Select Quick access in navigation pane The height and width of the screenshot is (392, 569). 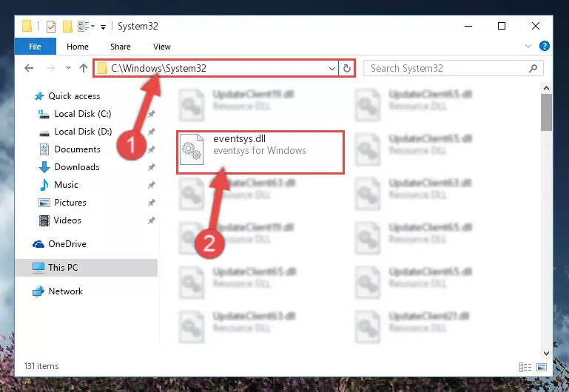pyautogui.click(x=74, y=96)
